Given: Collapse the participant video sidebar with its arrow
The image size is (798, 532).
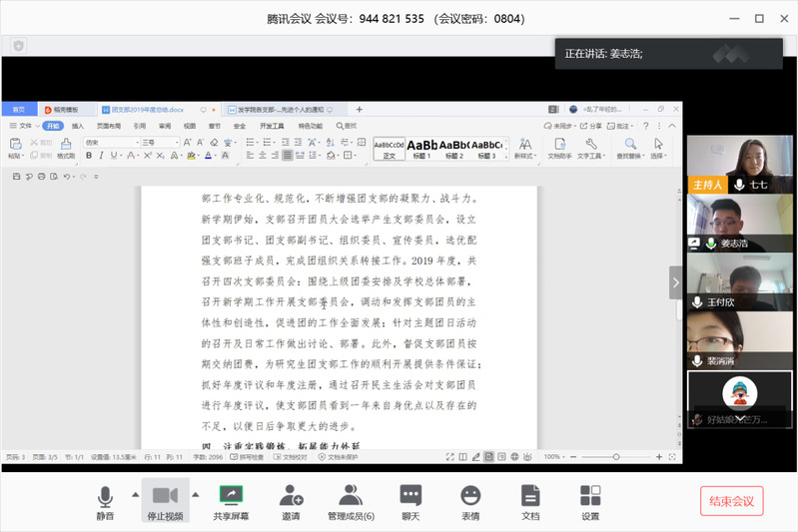Looking at the screenshot, I should tap(675, 282).
